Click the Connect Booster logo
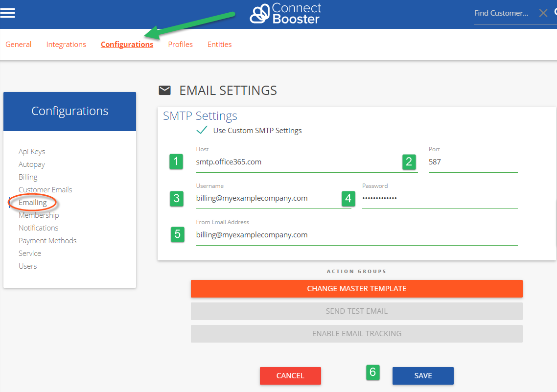The height and width of the screenshot is (392, 557). coord(285,14)
